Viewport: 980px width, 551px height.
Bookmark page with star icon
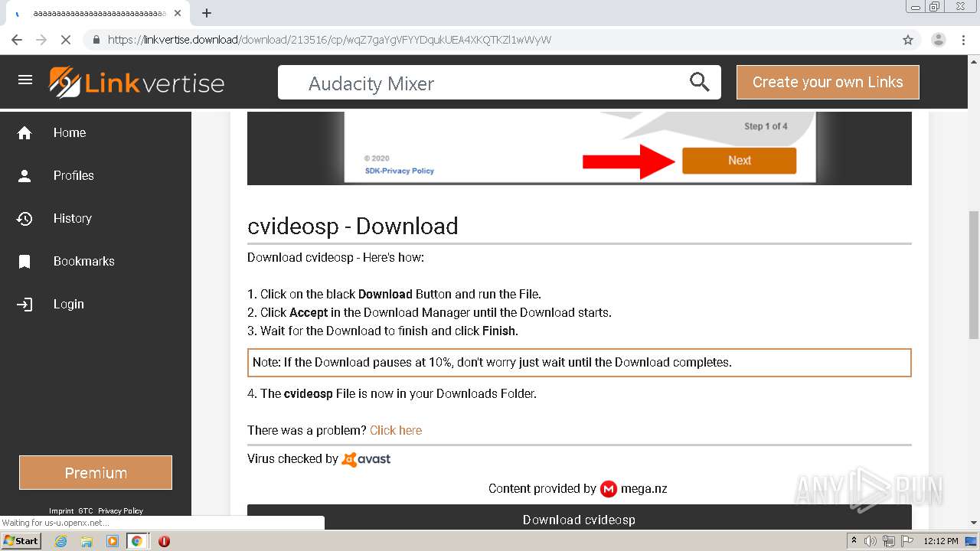pyautogui.click(x=908, y=40)
